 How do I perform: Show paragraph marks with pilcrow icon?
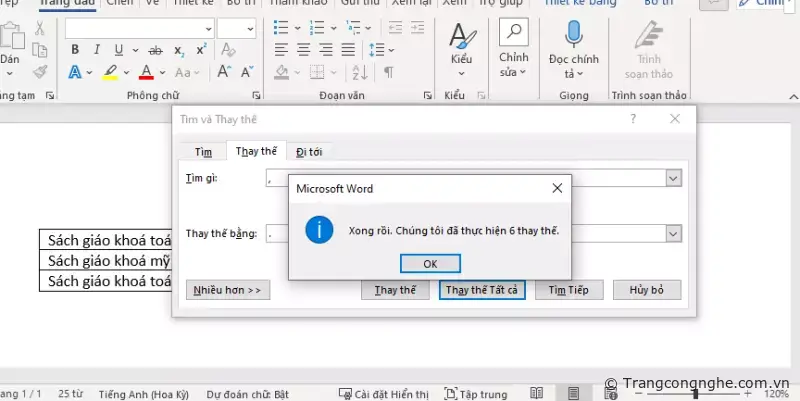tap(388, 71)
